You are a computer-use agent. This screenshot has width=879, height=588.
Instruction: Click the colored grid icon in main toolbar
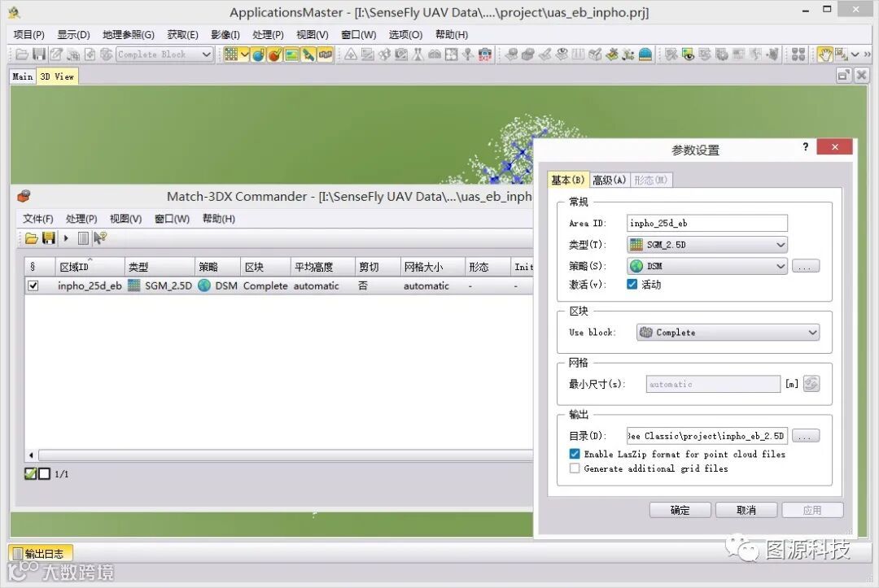(230, 54)
